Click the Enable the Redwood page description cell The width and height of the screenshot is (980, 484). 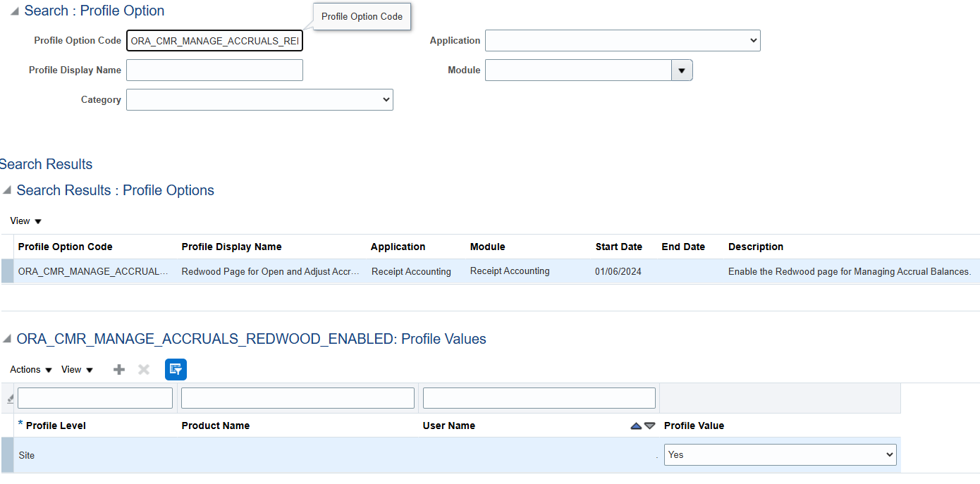850,271
